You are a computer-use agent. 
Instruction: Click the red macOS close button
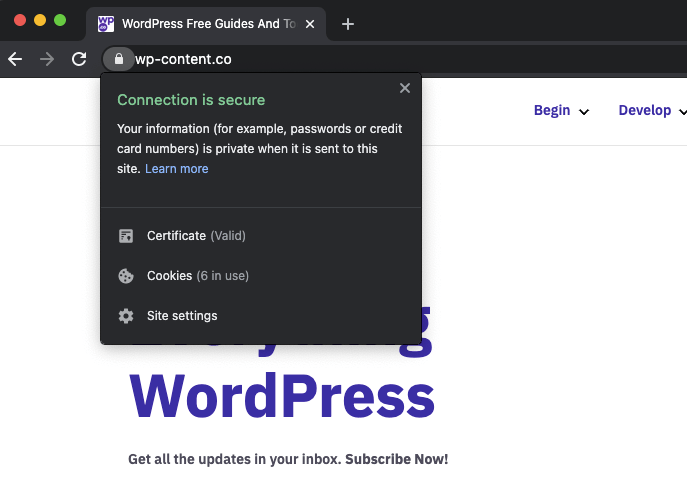[20, 20]
